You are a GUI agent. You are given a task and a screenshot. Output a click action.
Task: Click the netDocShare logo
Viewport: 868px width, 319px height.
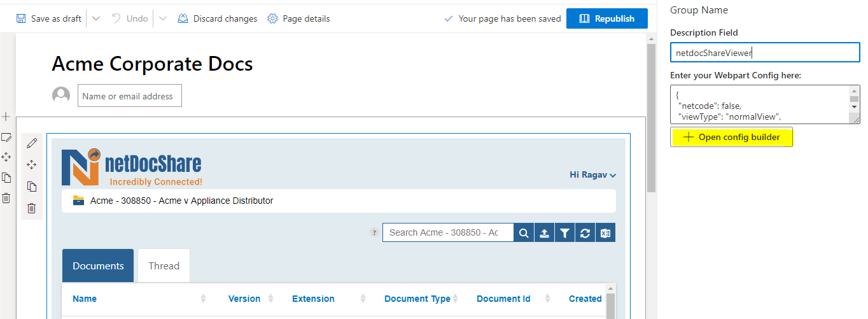pos(132,166)
